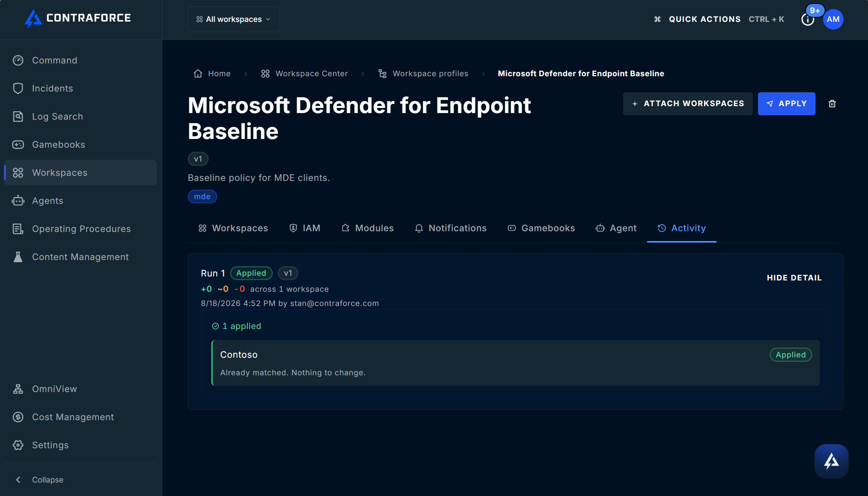The width and height of the screenshot is (868, 496).
Task: Open Operating Procedures in the sidebar
Action: [x=81, y=229]
